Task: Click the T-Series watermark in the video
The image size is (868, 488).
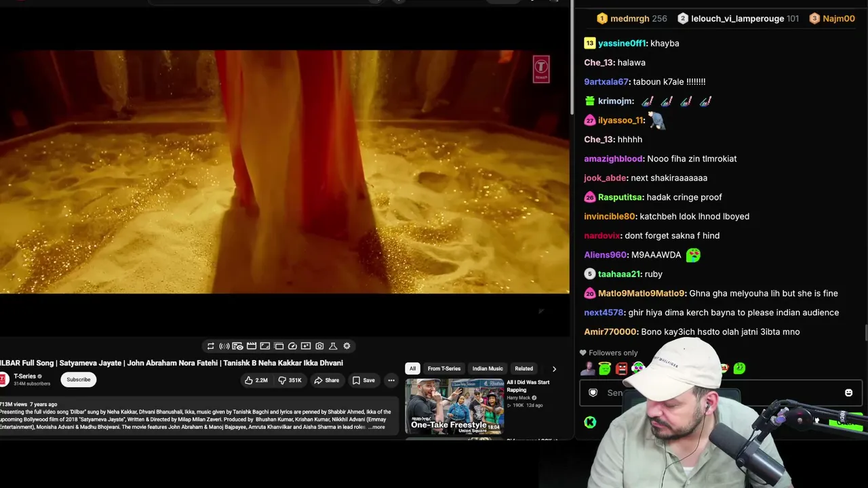Action: click(541, 68)
